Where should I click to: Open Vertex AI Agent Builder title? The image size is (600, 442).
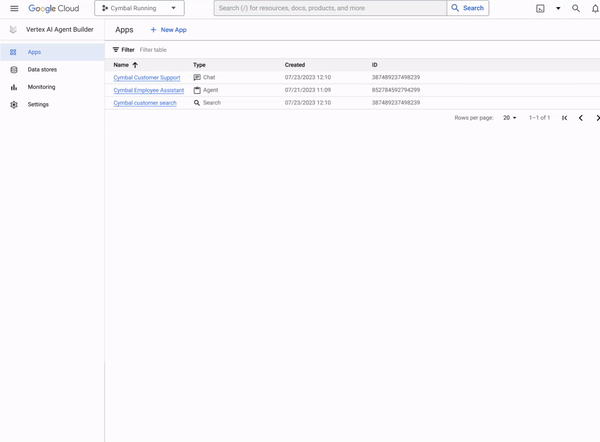(x=60, y=29)
